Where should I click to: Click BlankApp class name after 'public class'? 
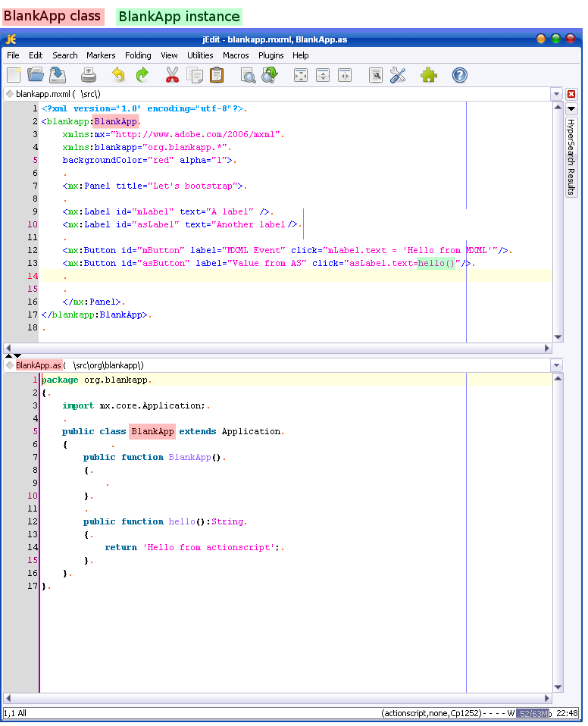click(x=152, y=431)
